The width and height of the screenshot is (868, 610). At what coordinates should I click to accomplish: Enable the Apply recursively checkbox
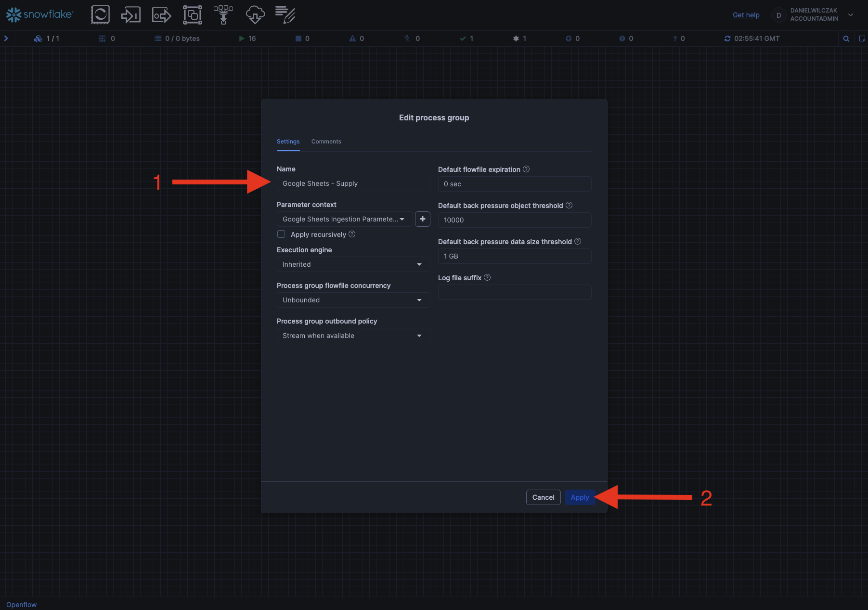coord(281,234)
